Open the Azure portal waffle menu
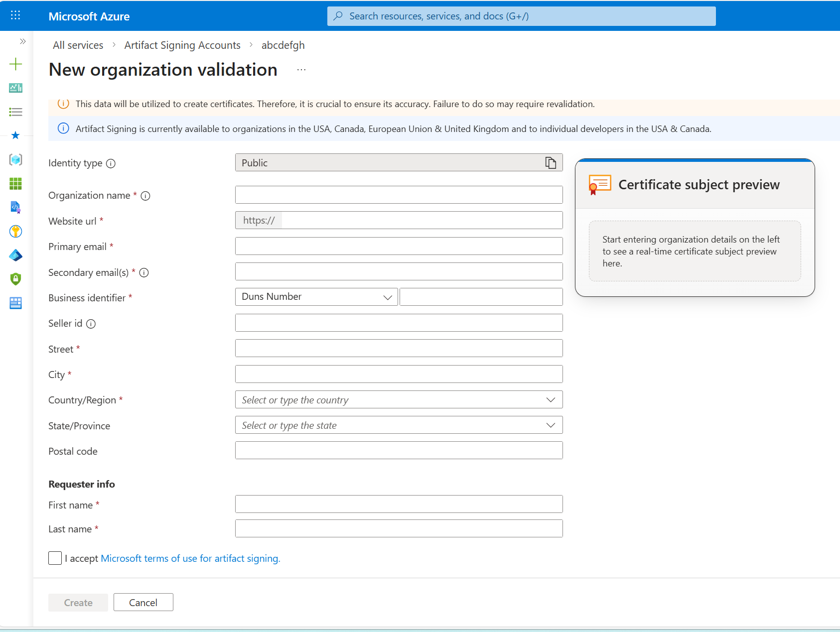 [x=15, y=15]
